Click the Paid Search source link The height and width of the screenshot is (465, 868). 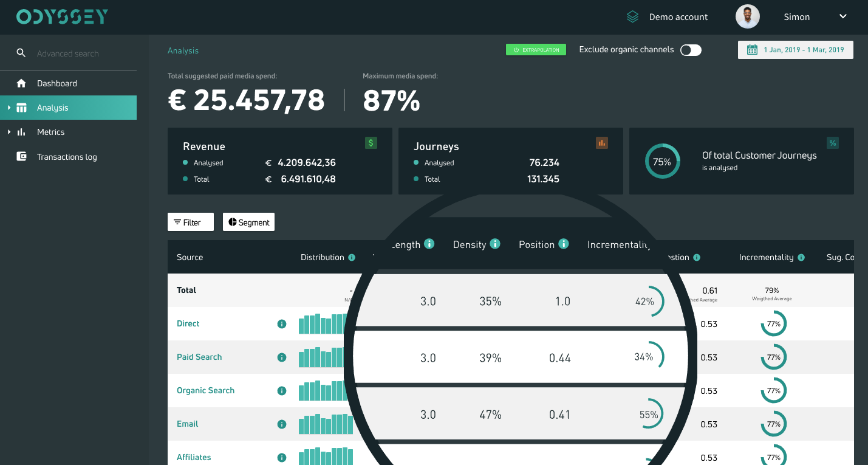coord(199,357)
